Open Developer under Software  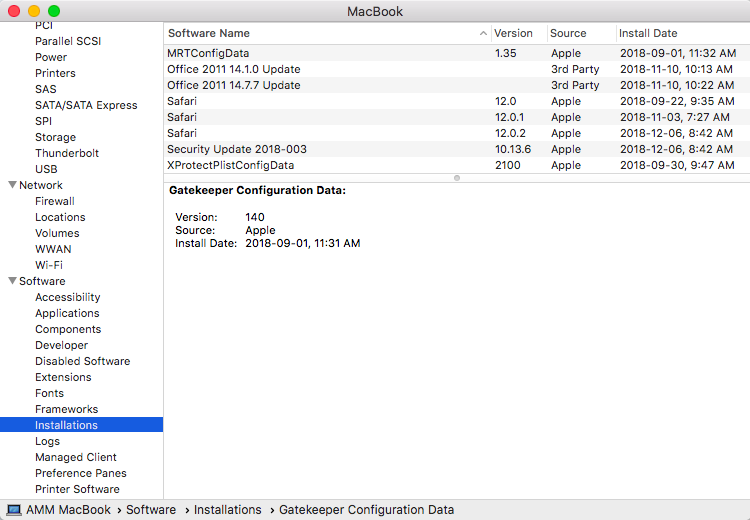61,345
